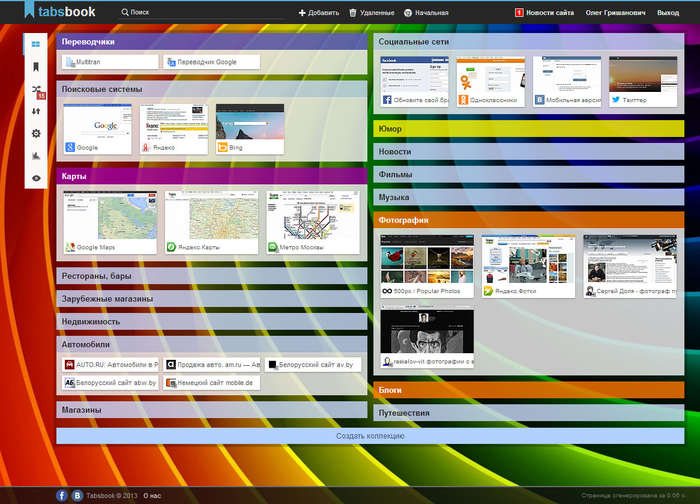The height and width of the screenshot is (504, 700).
Task: Open the Bing thumbnail
Action: pyautogui.click(x=250, y=129)
